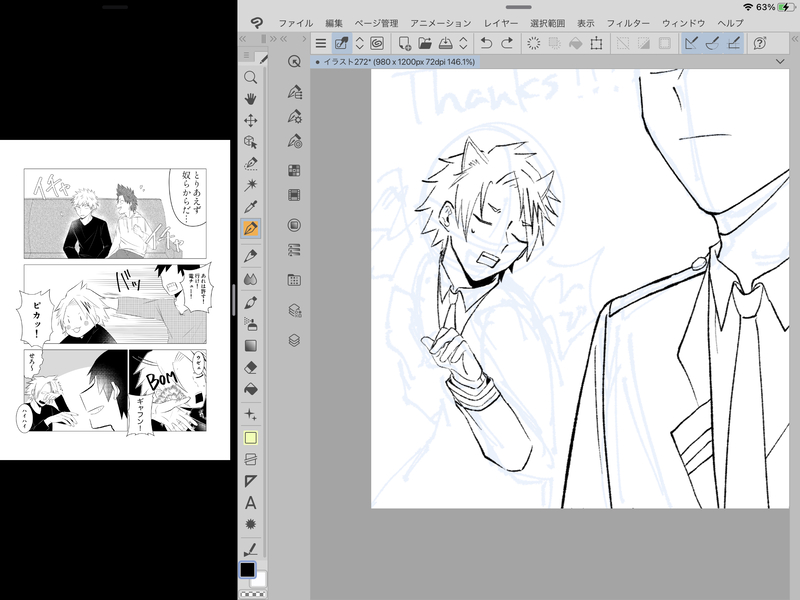Open the Animation cels filmstrip palette icon
Screen dimensions: 800x600
coord(294,195)
